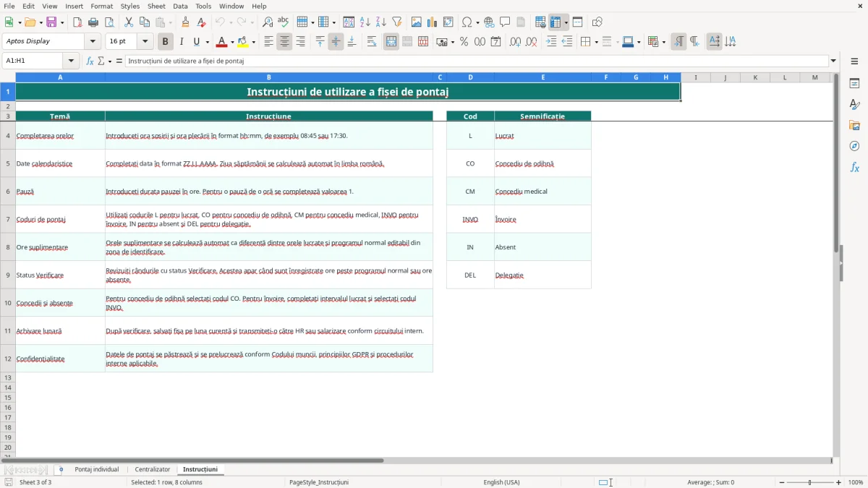
Task: Open sidebar Properties panel
Action: click(x=854, y=84)
